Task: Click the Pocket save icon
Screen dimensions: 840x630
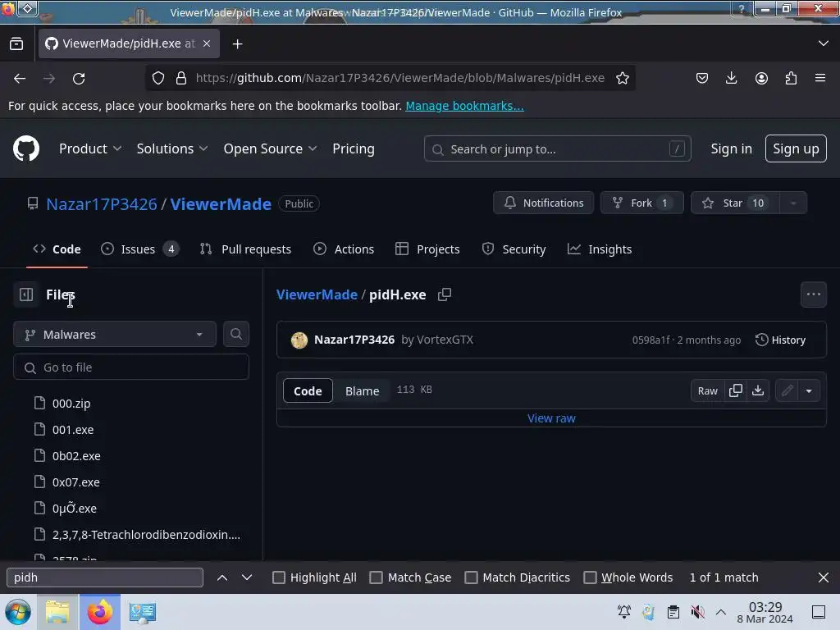Action: [702, 78]
